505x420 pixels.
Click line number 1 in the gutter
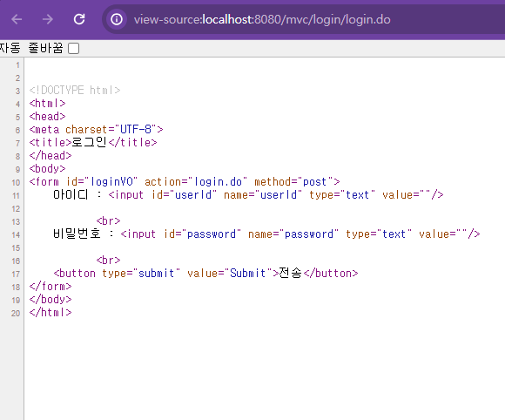17,65
